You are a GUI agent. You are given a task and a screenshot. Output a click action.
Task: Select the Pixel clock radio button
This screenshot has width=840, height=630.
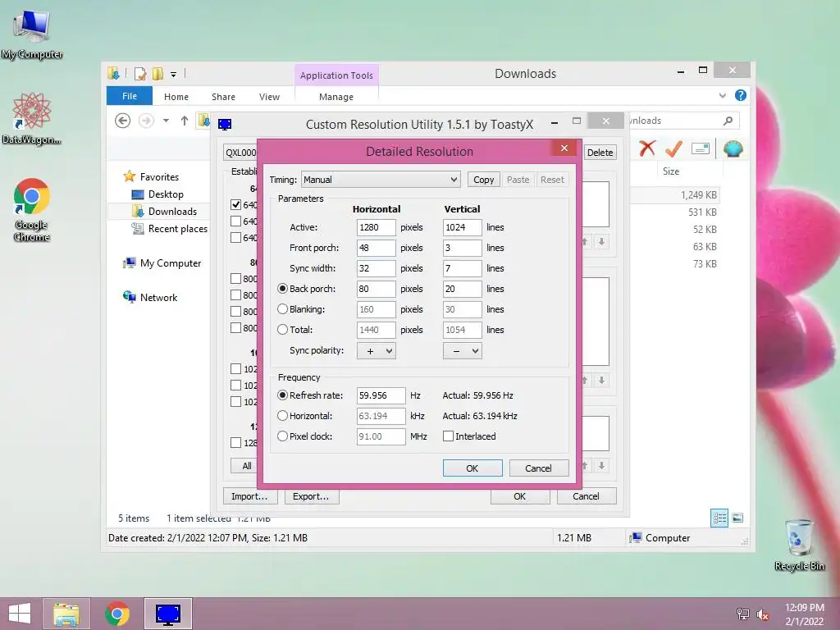click(283, 436)
